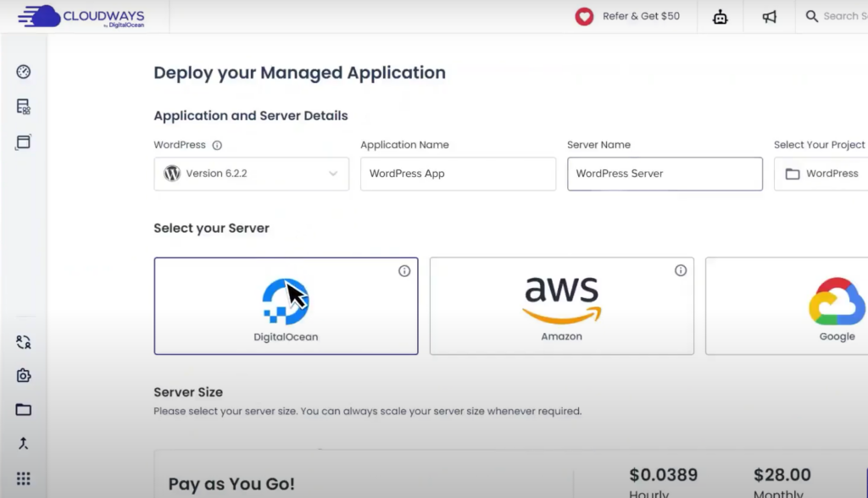Select the DigitalOcean server card
Screen dimensions: 868x498
286,306
